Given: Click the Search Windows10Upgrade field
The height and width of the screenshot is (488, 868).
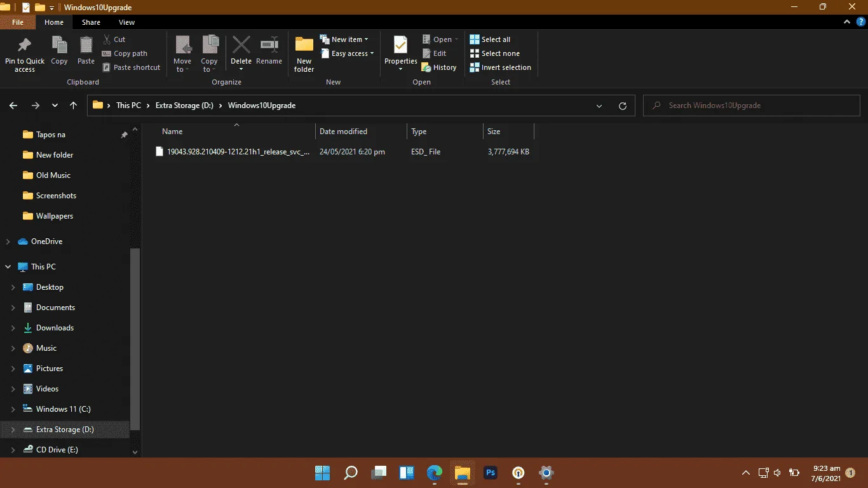Looking at the screenshot, I should click(752, 105).
